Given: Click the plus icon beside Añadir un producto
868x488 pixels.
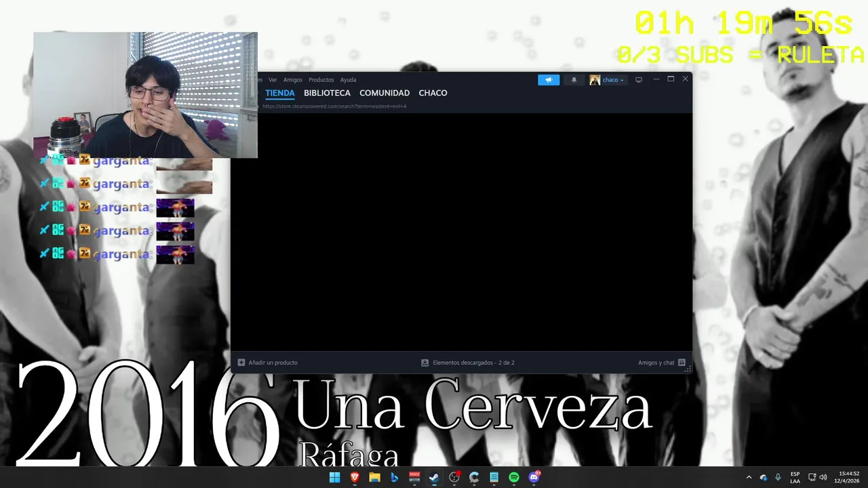Looking at the screenshot, I should click(x=241, y=363).
